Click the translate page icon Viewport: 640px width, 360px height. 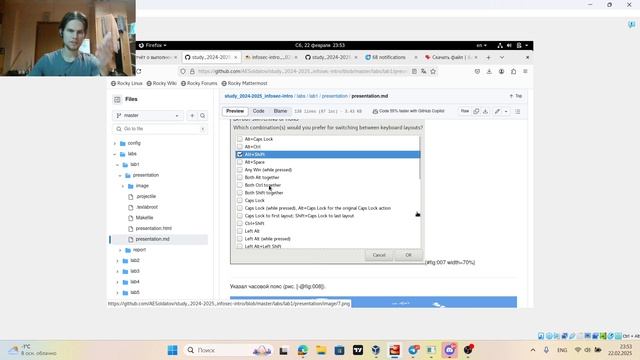click(x=424, y=71)
